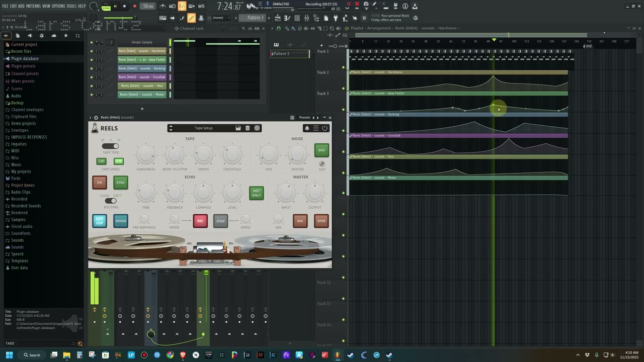Stop recording with red square in recorder bar
This screenshot has width=644, height=362.
pyautogui.click(x=357, y=4)
